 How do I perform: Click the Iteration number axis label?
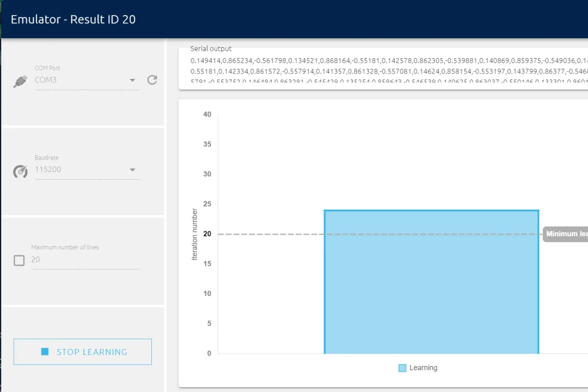pos(195,234)
